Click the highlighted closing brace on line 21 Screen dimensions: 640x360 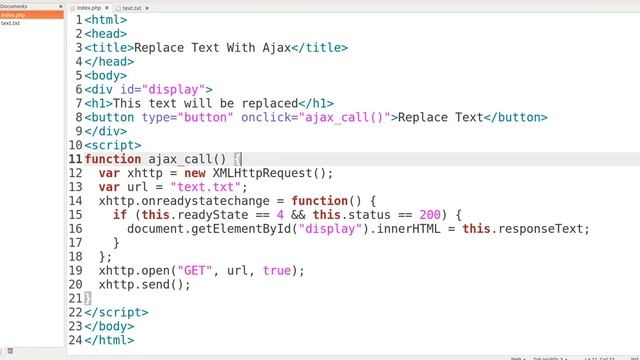[88, 298]
